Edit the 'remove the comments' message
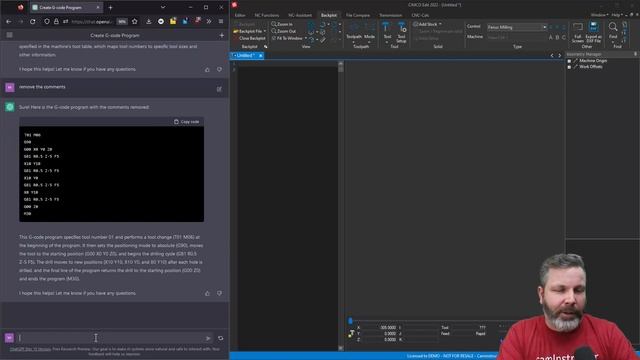This screenshot has height=360, width=640. pyautogui.click(x=219, y=89)
